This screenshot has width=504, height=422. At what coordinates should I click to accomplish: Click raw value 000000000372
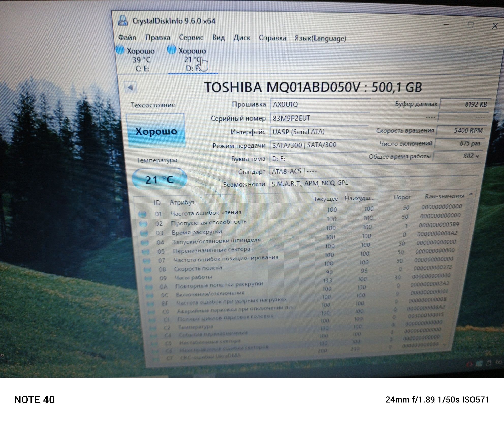pos(432,268)
